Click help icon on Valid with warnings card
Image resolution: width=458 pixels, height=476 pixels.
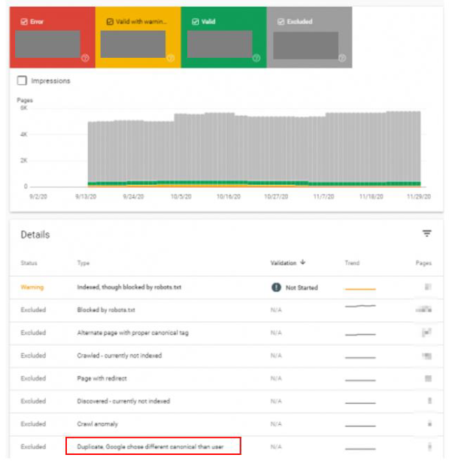[x=171, y=58]
